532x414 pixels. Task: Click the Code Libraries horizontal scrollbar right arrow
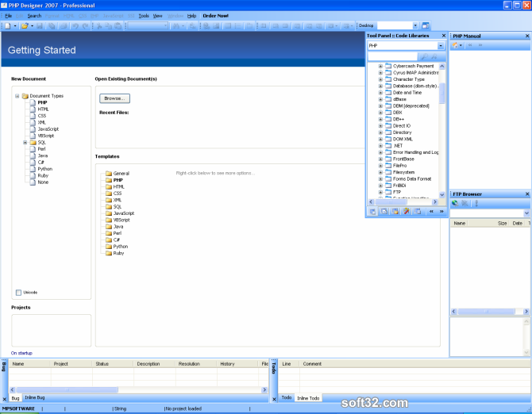tap(434, 202)
